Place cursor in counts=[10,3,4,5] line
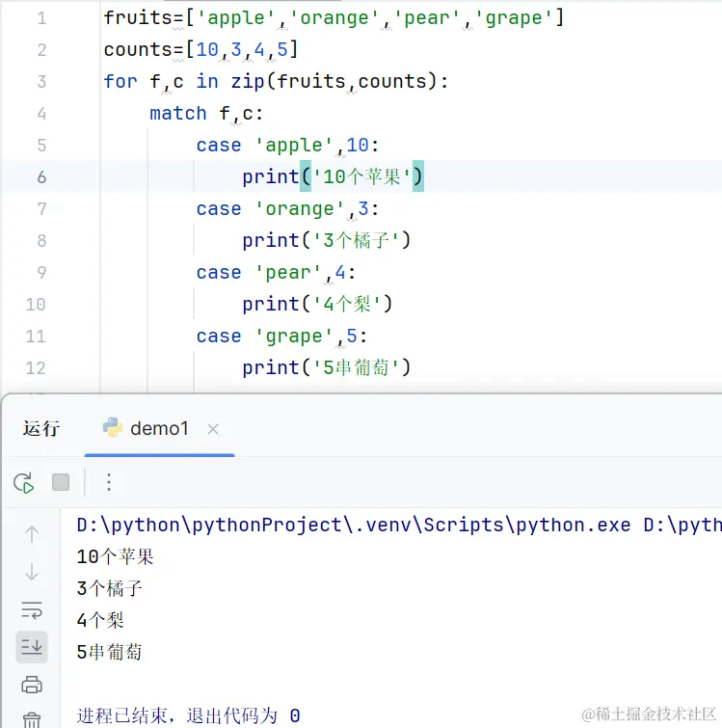Screen dimensions: 722x728 coord(201,50)
